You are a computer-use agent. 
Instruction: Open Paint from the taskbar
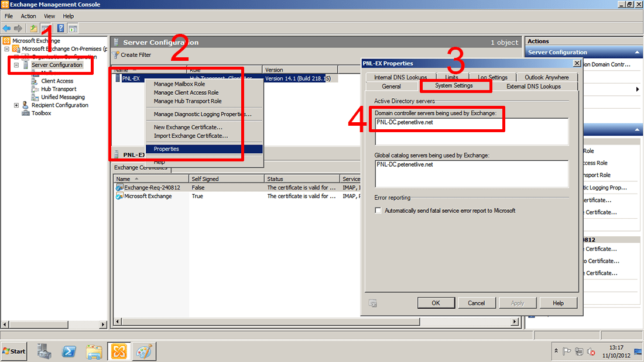coord(143,351)
